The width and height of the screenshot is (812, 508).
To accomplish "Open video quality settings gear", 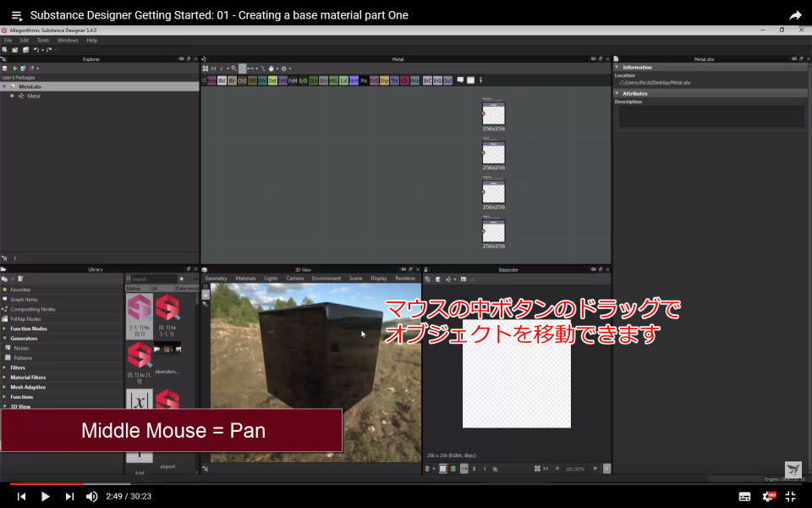I will 769,497.
